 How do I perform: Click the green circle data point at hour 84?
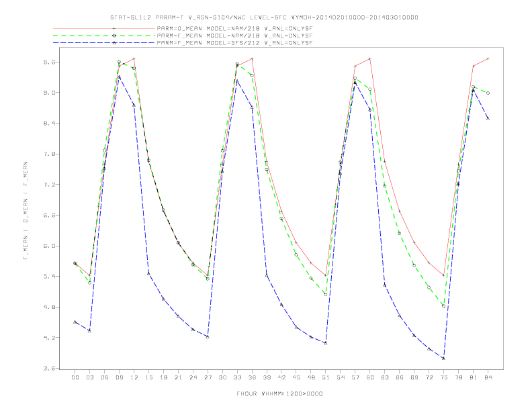pyautogui.click(x=488, y=93)
